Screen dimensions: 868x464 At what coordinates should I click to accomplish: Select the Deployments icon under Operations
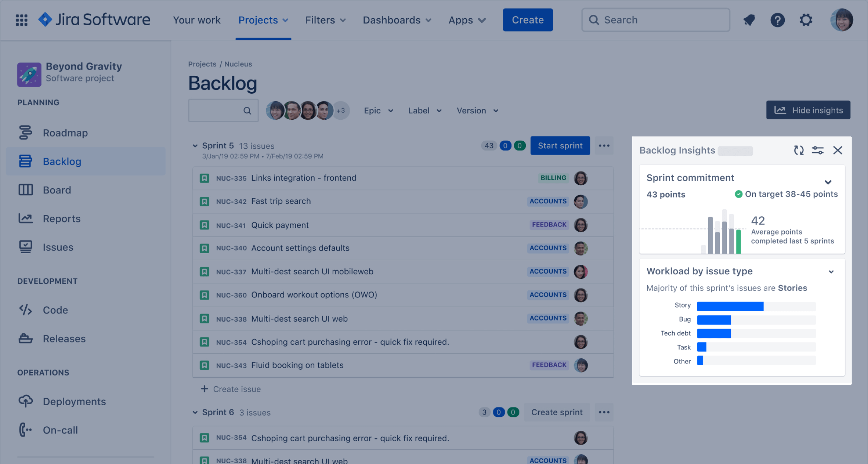25,401
